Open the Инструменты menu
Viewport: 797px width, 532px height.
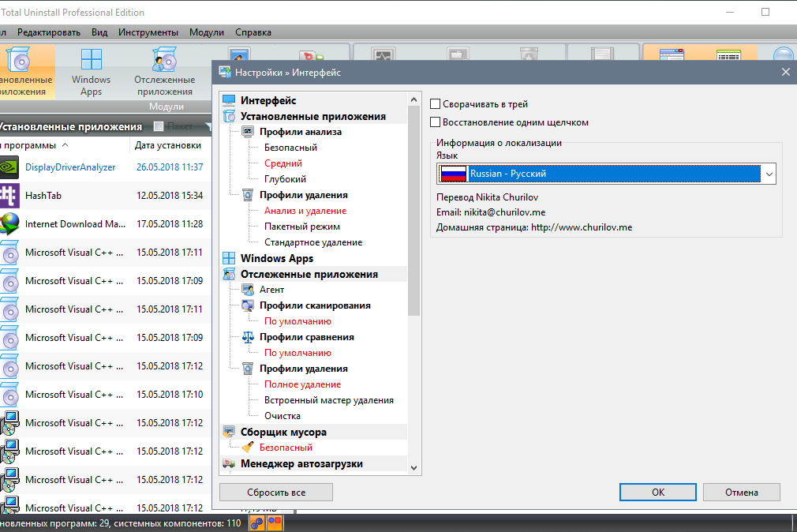coord(148,32)
